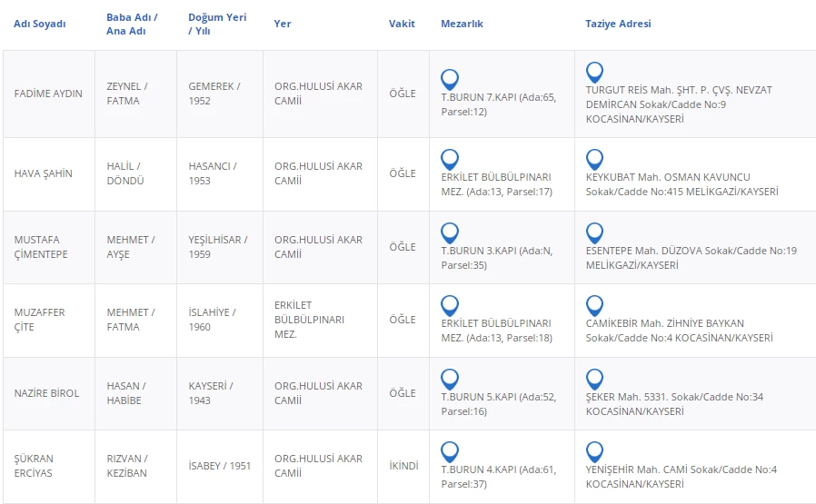This screenshot has width=816, height=504.
Task: Click condolence address pin for Muzaffer Çite
Action: [594, 305]
